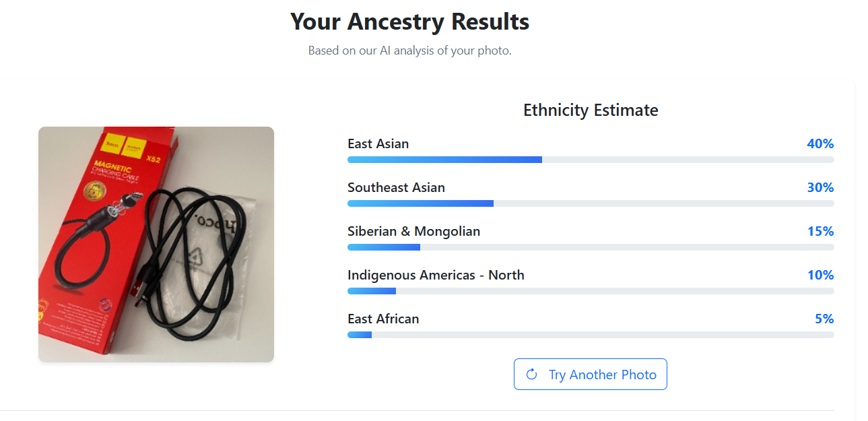
Task: Click the Your Ancestry Results title
Action: (x=409, y=22)
